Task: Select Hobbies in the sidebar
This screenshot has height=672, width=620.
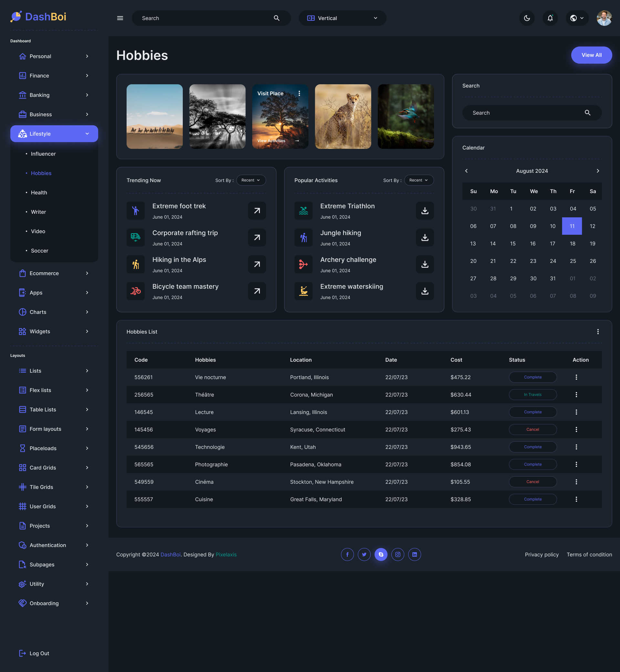Action: (x=41, y=173)
